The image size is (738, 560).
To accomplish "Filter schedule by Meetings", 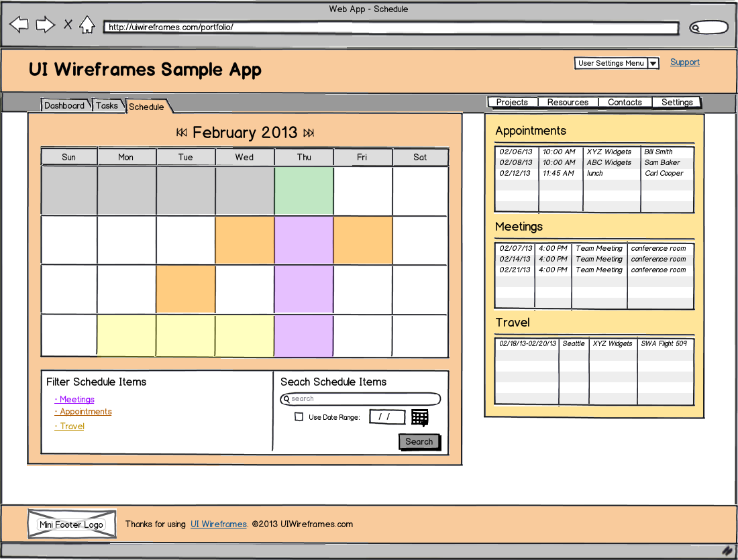I will pos(76,399).
